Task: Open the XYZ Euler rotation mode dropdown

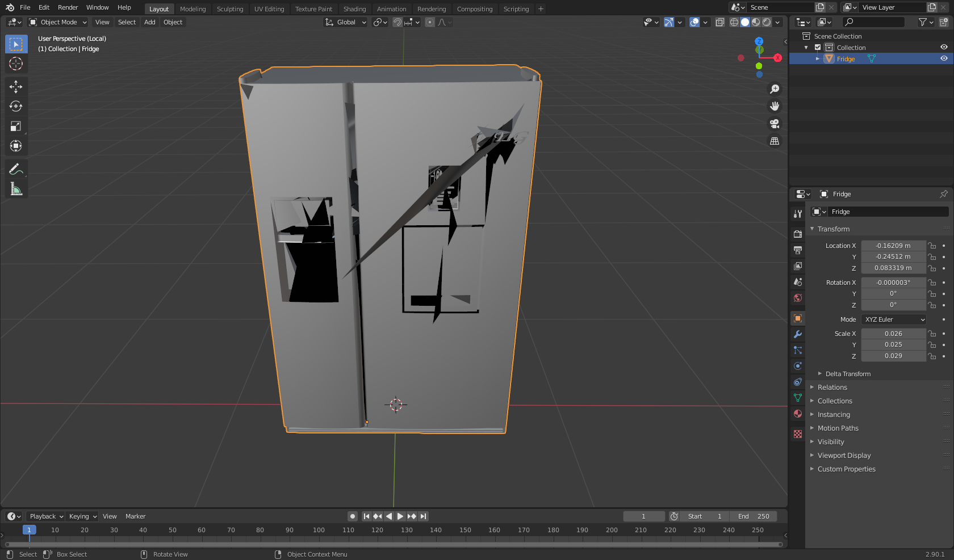Action: pyautogui.click(x=894, y=319)
